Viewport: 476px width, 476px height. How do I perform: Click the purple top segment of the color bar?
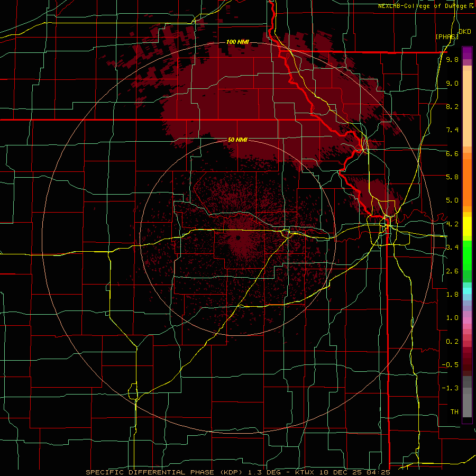tap(467, 53)
